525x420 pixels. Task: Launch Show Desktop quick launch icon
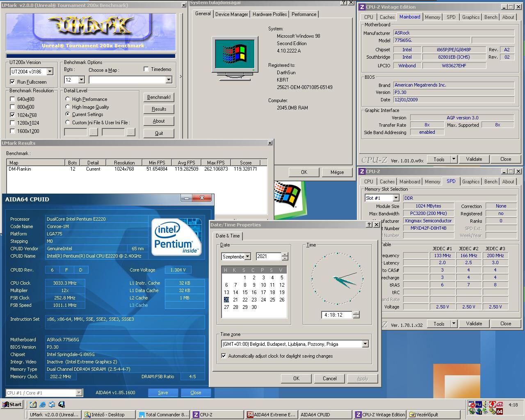click(x=33, y=404)
